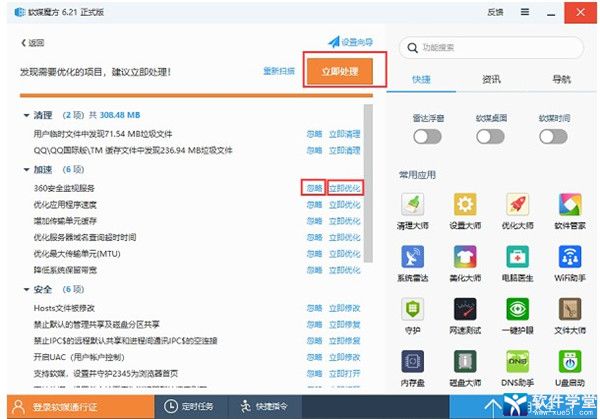600x419 pixels.
Task: Click the 功能搜索 search field
Action: tap(491, 48)
